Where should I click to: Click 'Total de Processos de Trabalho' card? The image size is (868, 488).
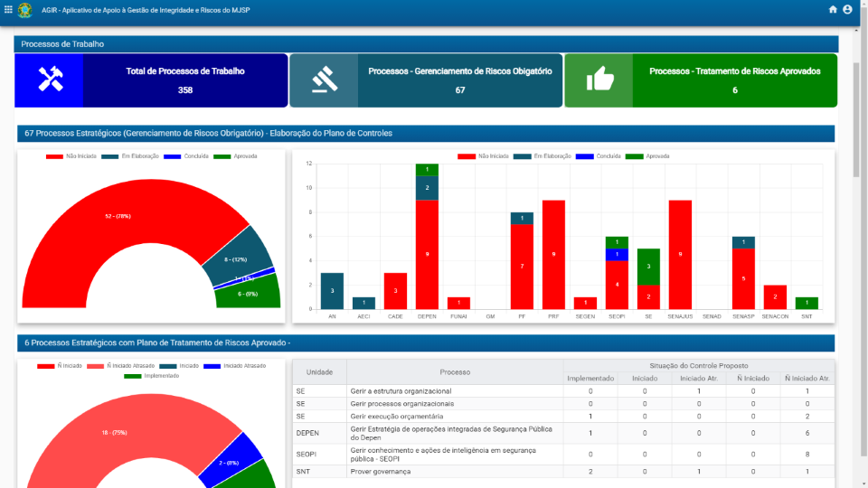(x=184, y=80)
